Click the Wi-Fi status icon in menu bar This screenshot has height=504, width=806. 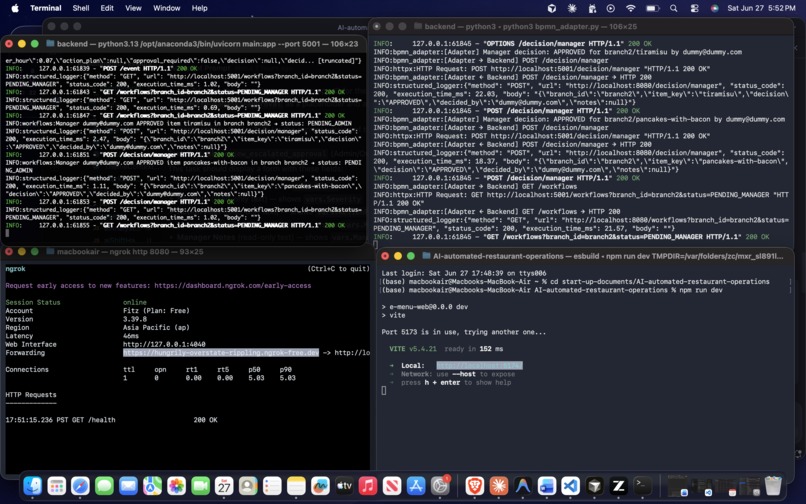(631, 8)
